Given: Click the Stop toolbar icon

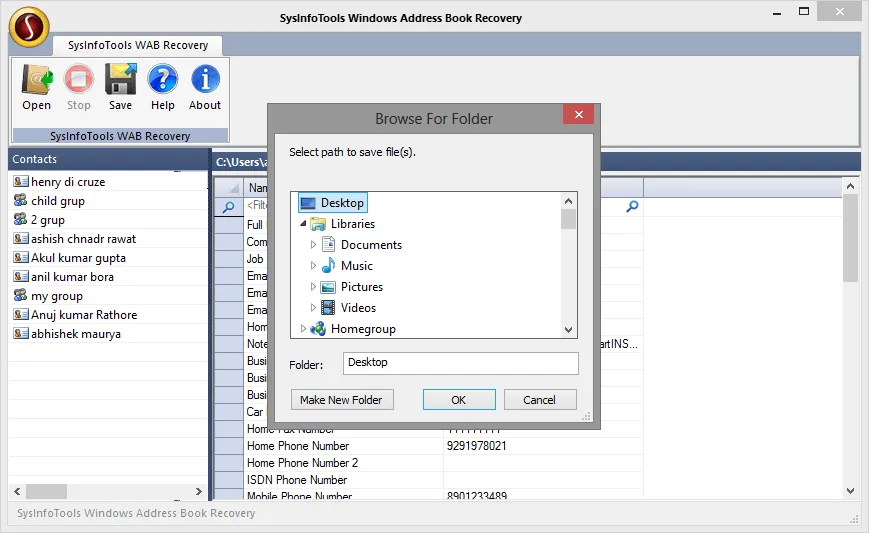Looking at the screenshot, I should click(79, 79).
